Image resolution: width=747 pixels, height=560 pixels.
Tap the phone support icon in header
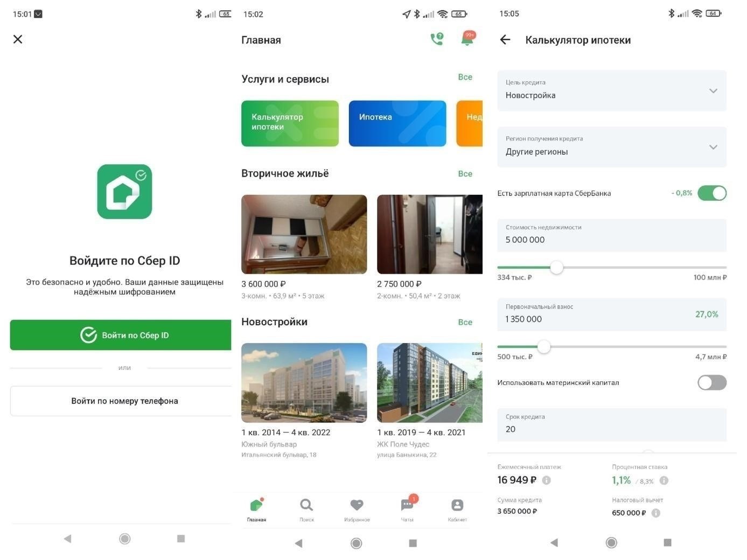[x=437, y=39]
